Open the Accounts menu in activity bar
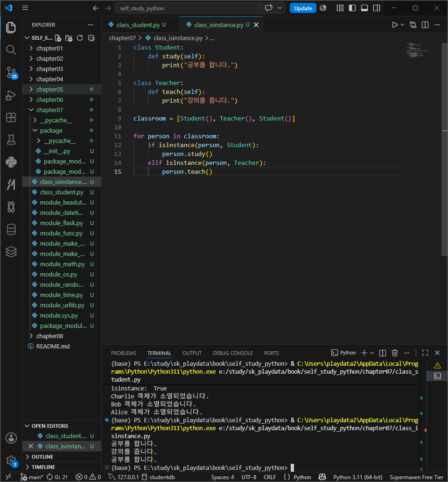 pos(11,438)
